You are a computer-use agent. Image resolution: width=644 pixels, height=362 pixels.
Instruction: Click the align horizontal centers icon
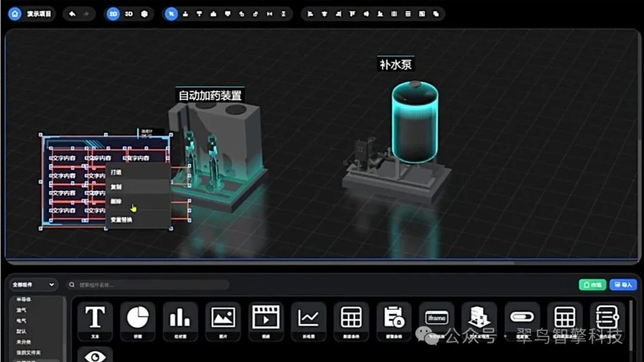(x=324, y=14)
